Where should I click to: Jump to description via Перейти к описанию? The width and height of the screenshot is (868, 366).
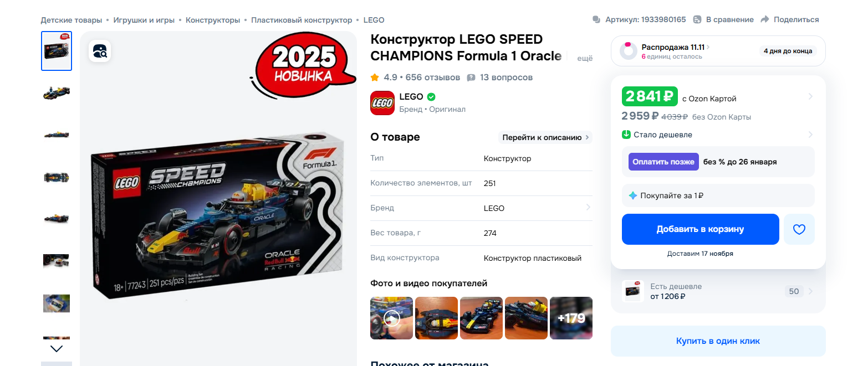click(x=545, y=137)
